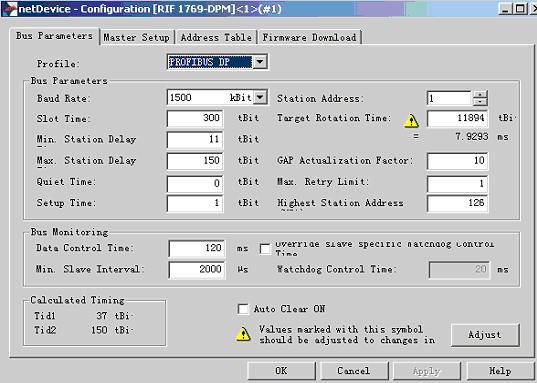Screen dimensions: 537x383
Task: Edit the Highest Station Address field
Action: [x=458, y=203]
